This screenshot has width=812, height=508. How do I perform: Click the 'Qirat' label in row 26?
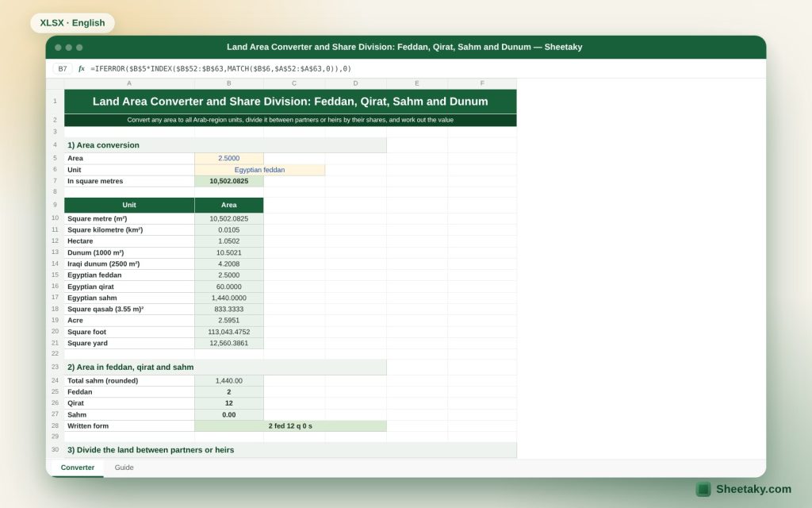tap(129, 403)
